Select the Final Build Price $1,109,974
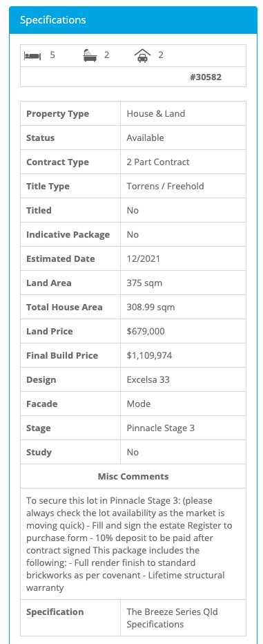This screenshot has height=644, width=263. (x=149, y=355)
